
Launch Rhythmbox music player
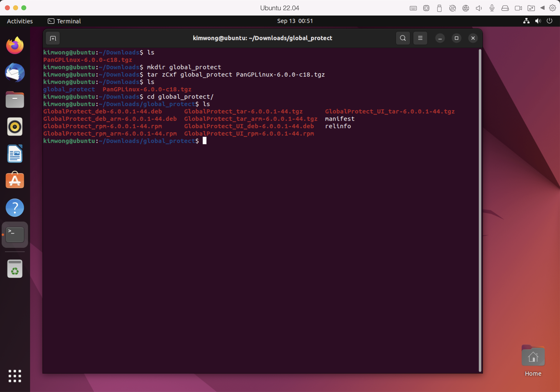[x=15, y=127]
